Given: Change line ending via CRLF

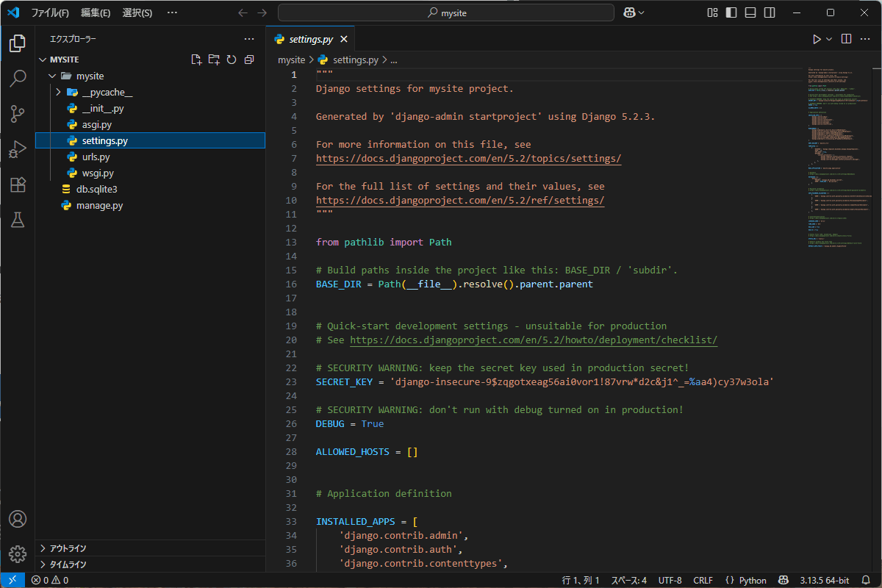Looking at the screenshot, I should [x=703, y=580].
